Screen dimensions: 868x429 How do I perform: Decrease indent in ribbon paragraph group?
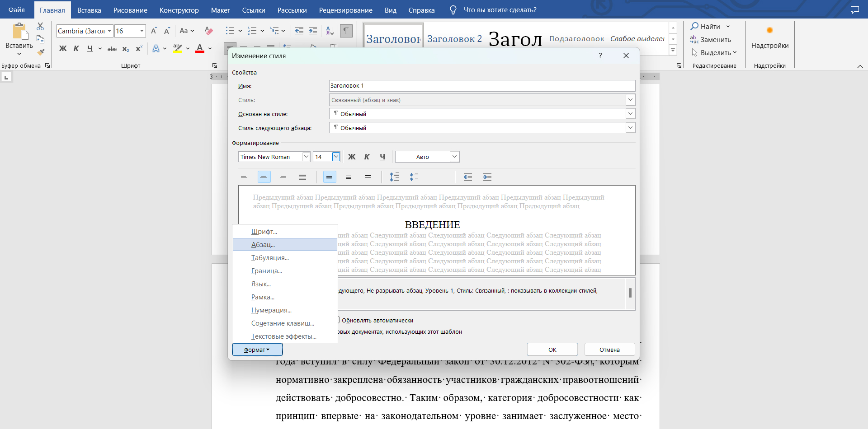click(299, 31)
